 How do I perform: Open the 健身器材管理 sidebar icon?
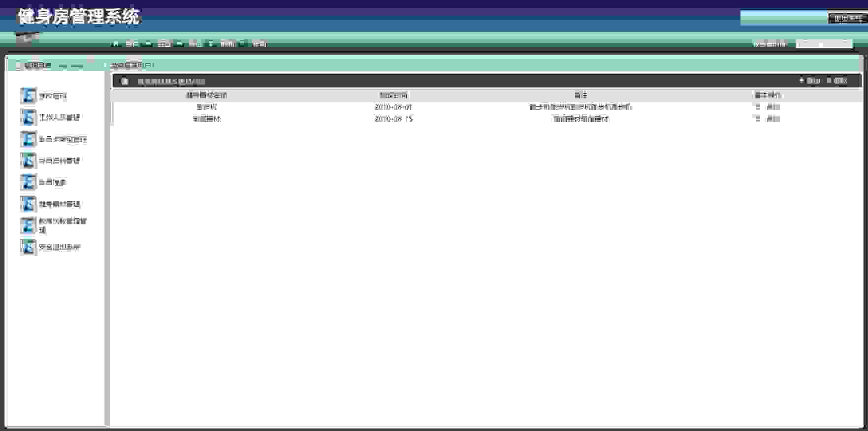(x=28, y=204)
